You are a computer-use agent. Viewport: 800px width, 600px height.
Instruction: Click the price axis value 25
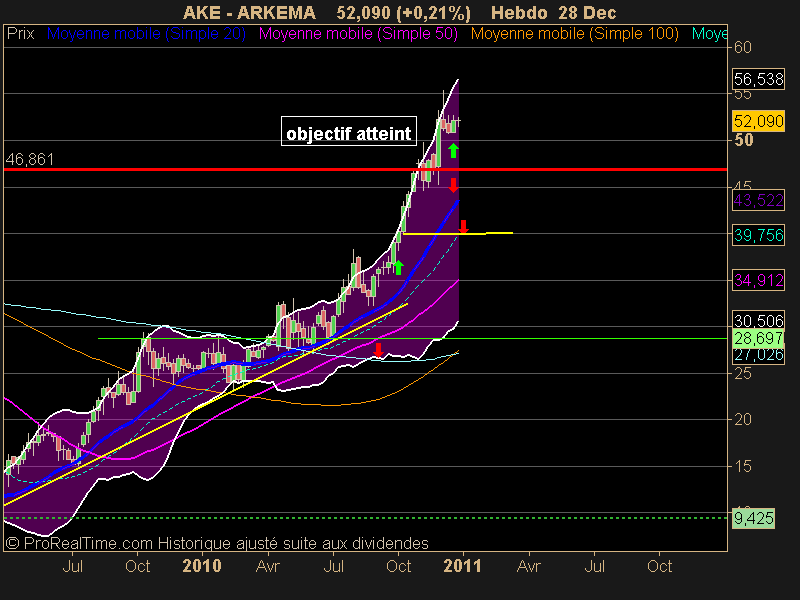pyautogui.click(x=743, y=373)
